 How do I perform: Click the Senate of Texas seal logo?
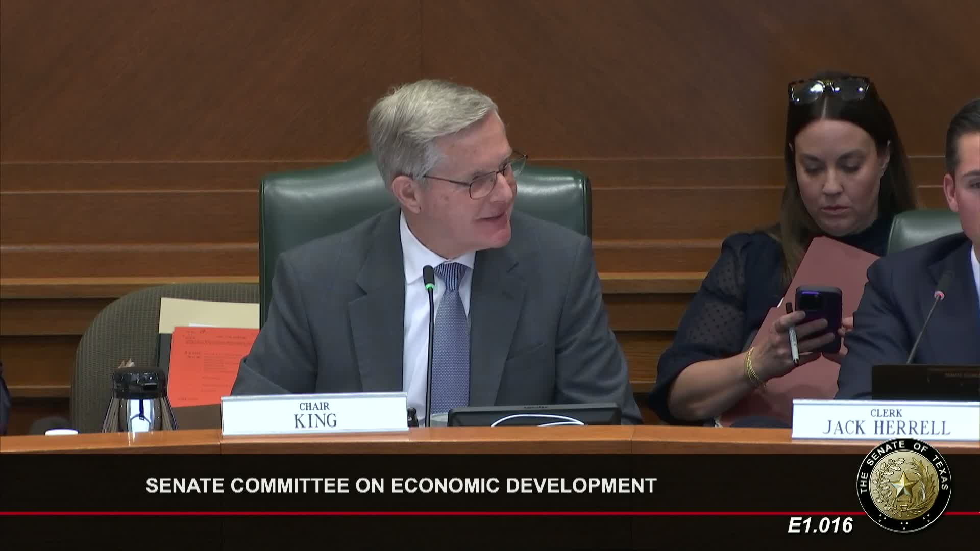point(904,485)
